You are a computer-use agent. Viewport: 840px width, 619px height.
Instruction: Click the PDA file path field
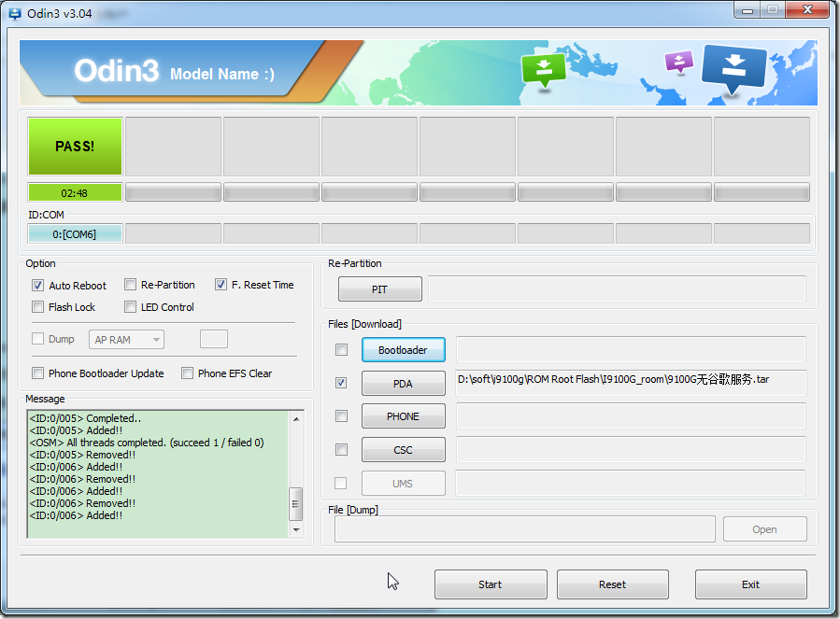(631, 384)
